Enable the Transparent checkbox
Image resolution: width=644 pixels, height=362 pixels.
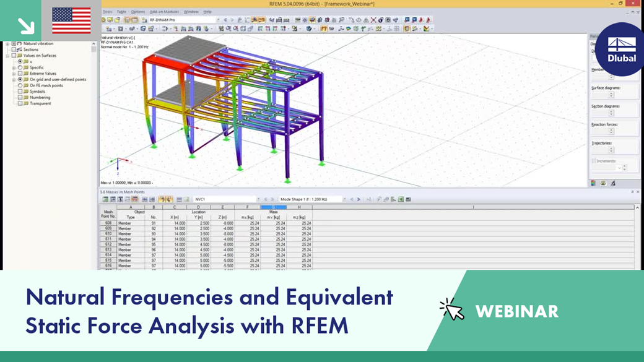point(20,103)
